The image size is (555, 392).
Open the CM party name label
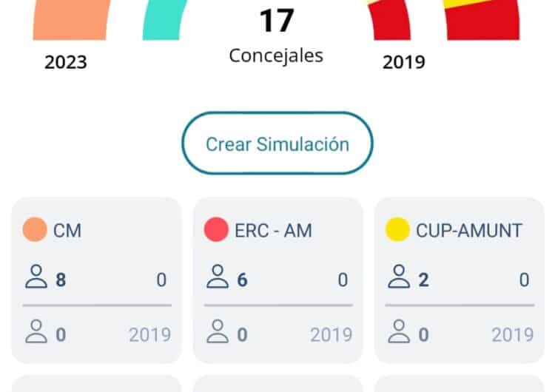coord(67,231)
